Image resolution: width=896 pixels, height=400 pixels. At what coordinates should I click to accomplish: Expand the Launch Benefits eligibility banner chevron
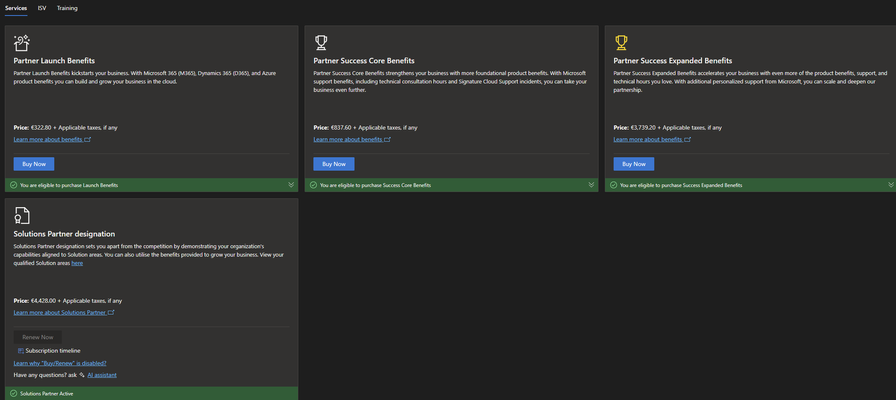pos(291,185)
